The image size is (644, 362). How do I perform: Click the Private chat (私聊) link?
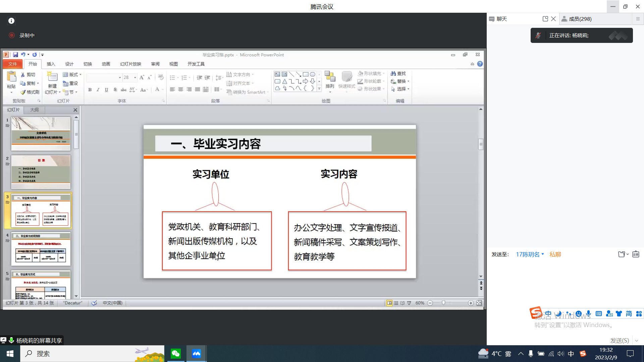tap(555, 254)
